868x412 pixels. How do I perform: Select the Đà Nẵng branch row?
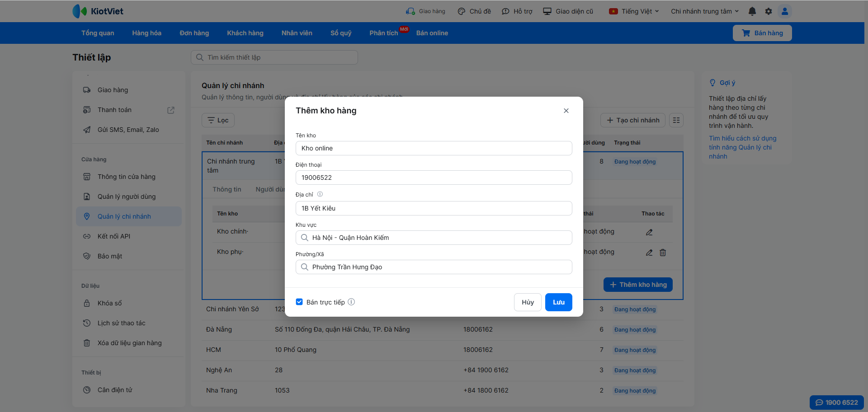(x=443, y=330)
